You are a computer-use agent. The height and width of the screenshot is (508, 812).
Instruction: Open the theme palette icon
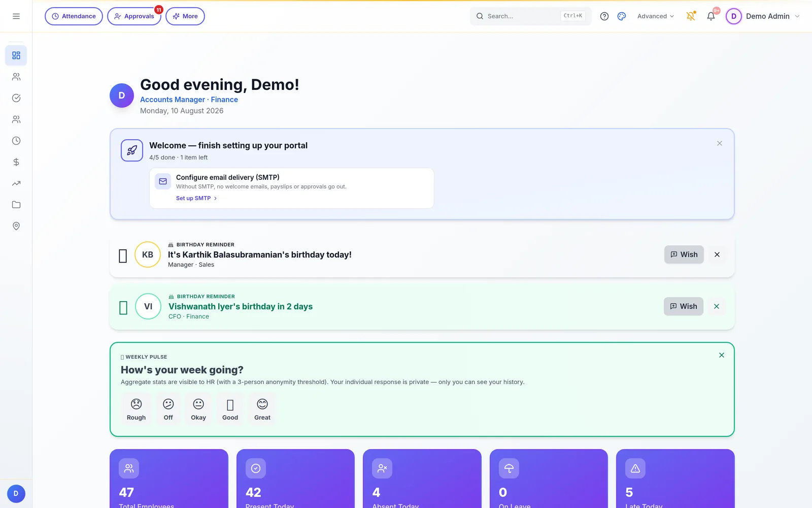[x=622, y=16]
